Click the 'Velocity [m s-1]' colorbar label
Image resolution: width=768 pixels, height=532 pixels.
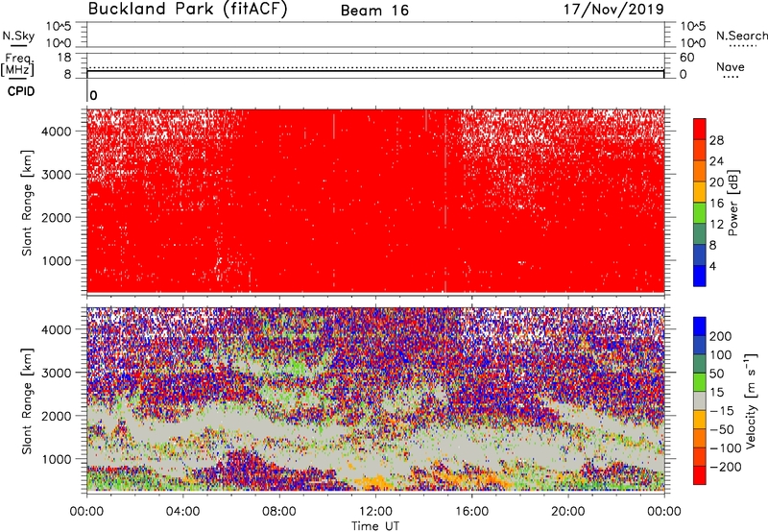click(x=750, y=400)
